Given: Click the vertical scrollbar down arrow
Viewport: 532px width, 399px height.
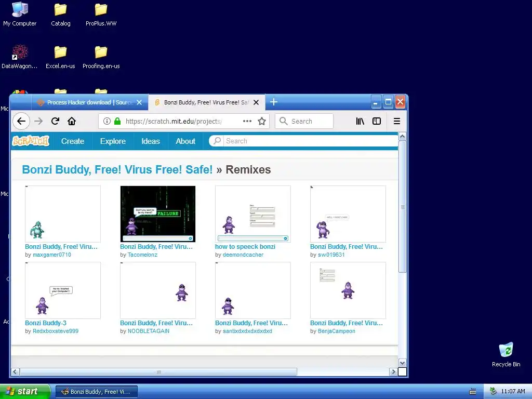Looking at the screenshot, I should click(403, 363).
